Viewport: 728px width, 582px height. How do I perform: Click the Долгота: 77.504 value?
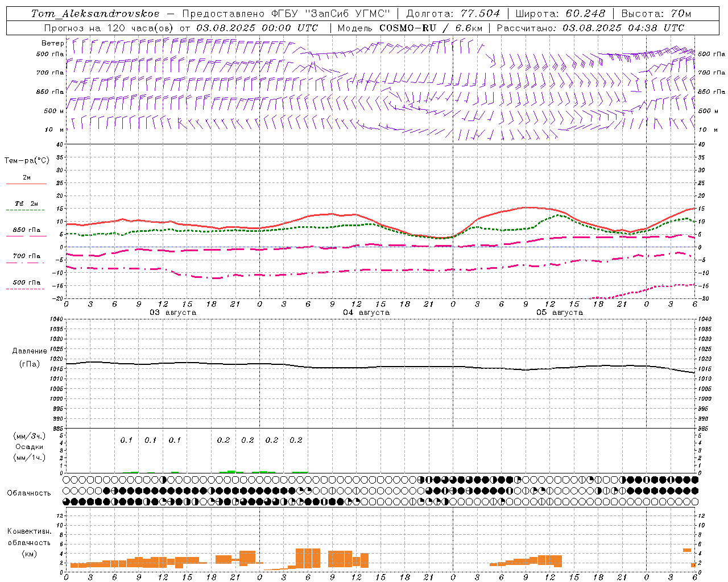(453, 14)
